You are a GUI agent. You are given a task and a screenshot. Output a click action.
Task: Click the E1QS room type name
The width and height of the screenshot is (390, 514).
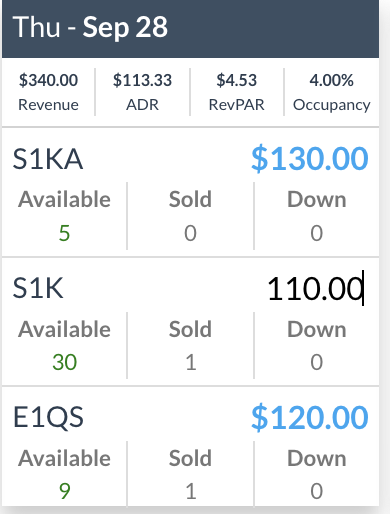[x=48, y=417]
